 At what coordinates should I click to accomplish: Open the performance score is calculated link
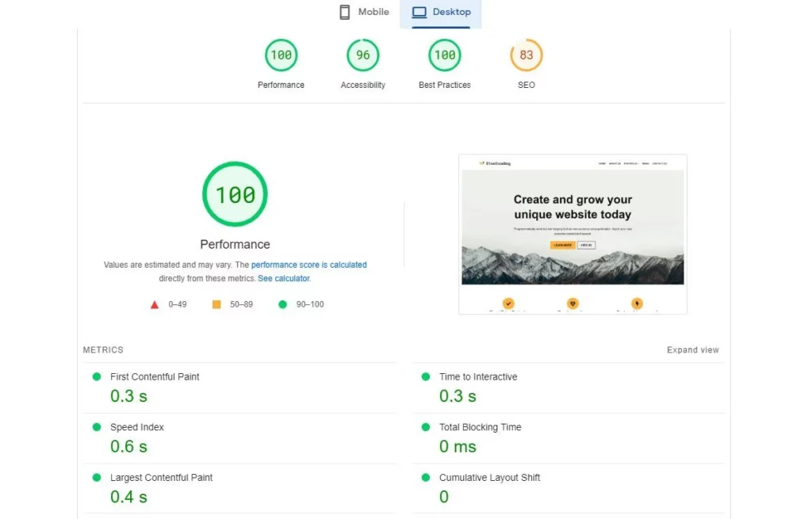[308, 265]
